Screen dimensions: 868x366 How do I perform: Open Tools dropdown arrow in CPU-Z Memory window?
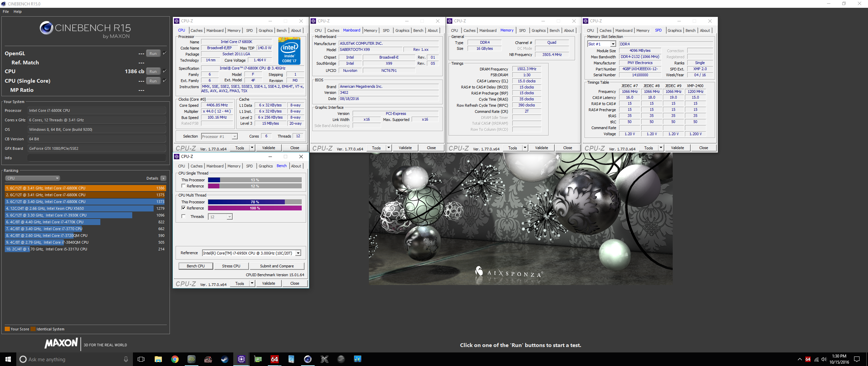(x=525, y=148)
